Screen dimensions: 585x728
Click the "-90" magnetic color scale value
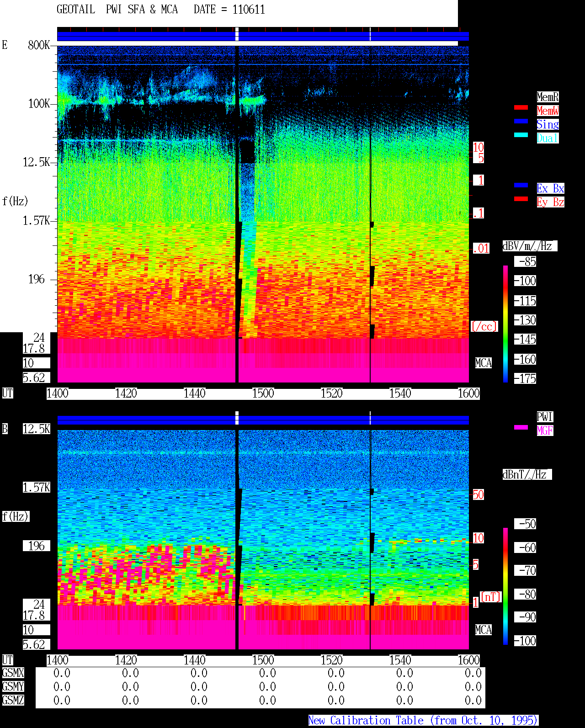pyautogui.click(x=525, y=617)
